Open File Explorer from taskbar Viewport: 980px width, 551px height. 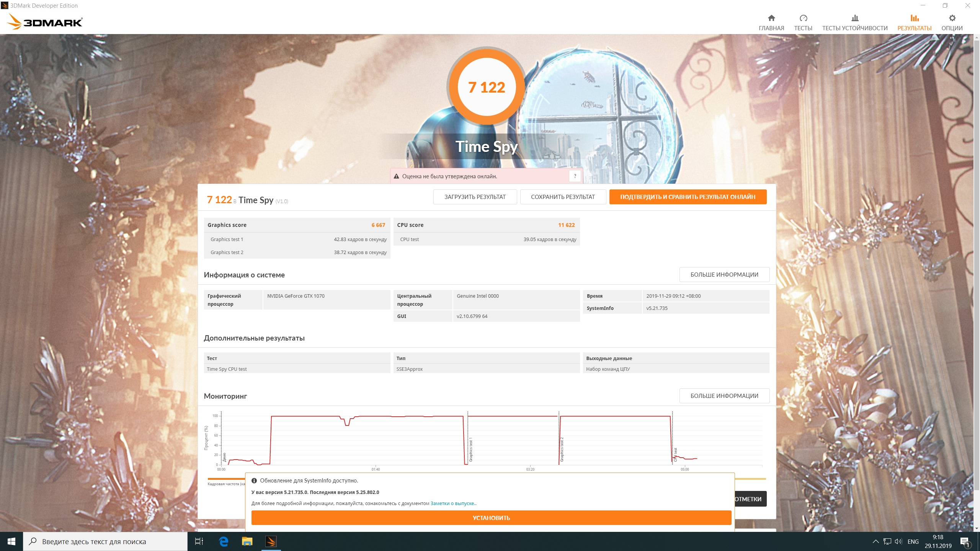(247, 541)
